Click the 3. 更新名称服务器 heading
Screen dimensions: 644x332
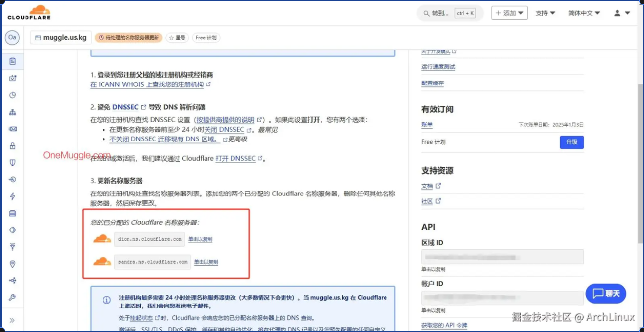point(116,181)
